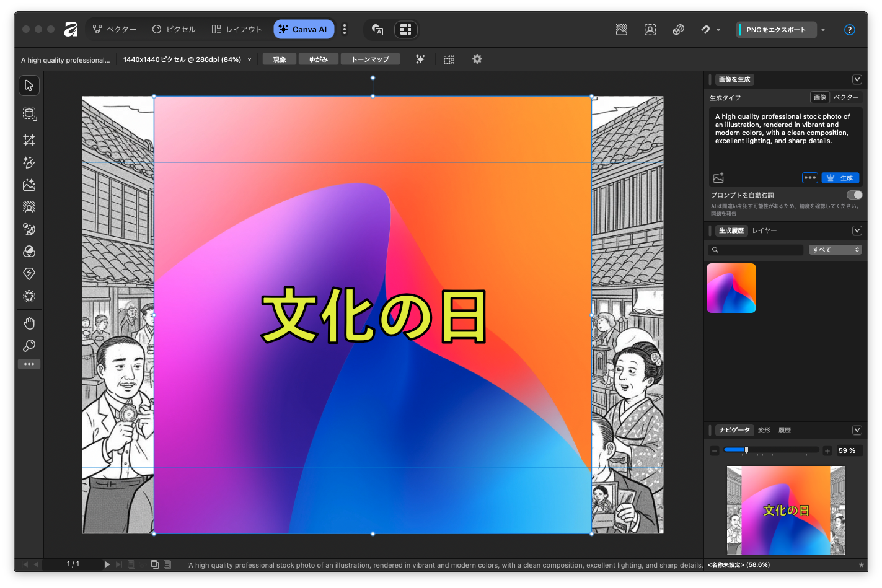Select ベクター generation type
Viewport: 882px width, 588px height.
point(846,97)
